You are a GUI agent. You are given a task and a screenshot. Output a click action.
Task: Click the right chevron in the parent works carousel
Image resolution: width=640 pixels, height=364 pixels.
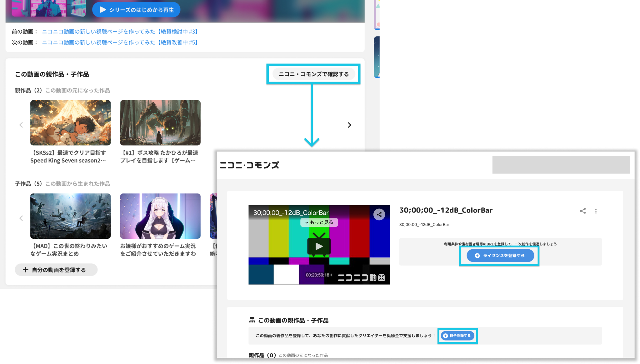349,125
